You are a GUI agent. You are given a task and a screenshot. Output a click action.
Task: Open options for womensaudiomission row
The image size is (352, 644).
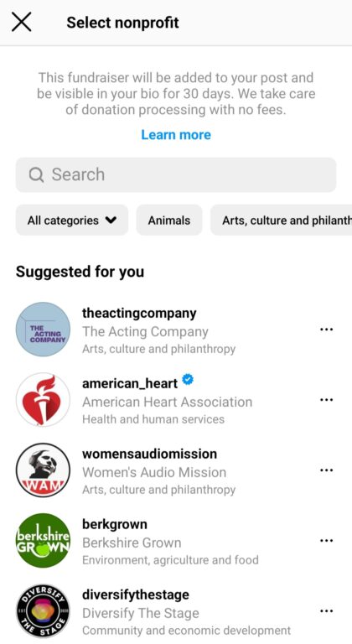326,470
